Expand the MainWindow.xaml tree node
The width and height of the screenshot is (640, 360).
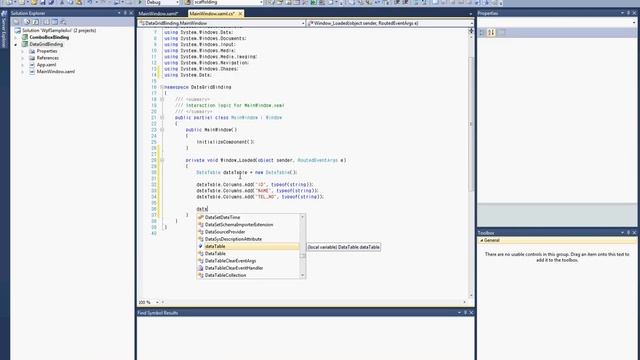click(x=23, y=71)
